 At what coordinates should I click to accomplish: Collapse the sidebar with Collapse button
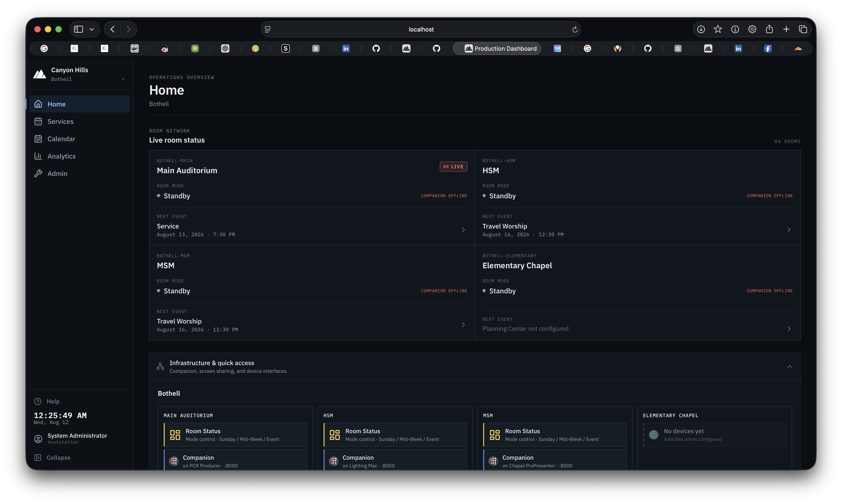coord(52,457)
